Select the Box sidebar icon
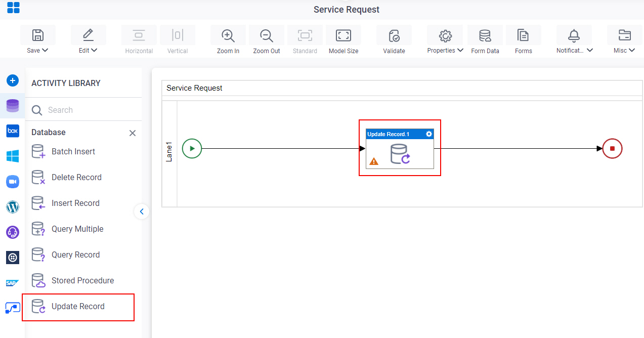The image size is (644, 338). point(13,131)
